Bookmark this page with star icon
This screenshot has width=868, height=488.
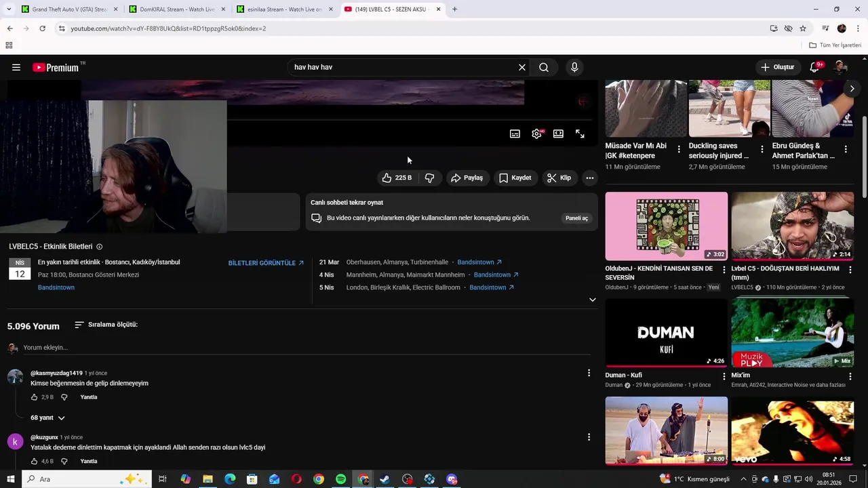click(x=803, y=28)
